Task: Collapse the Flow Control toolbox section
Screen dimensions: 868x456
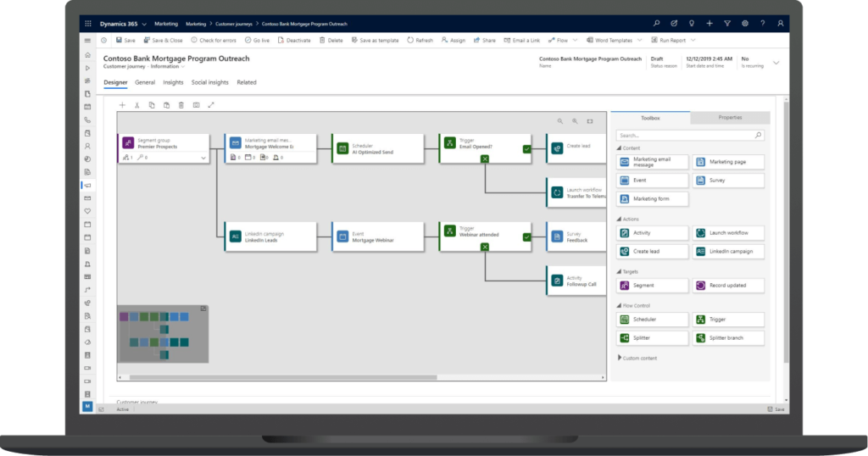Action: pyautogui.click(x=619, y=305)
